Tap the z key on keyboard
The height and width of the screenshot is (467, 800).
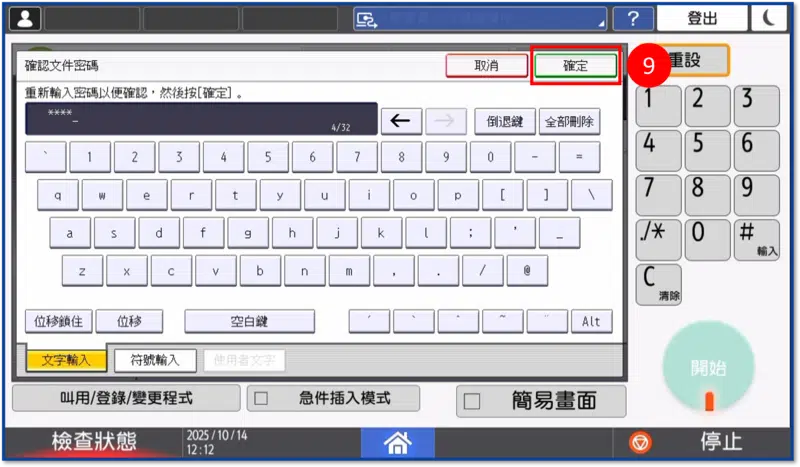[x=82, y=271]
